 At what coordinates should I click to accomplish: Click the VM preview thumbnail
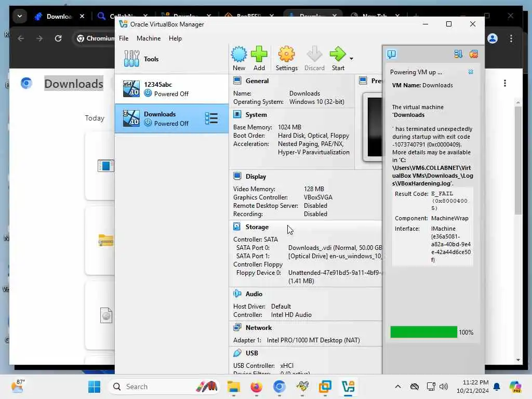[373, 127]
